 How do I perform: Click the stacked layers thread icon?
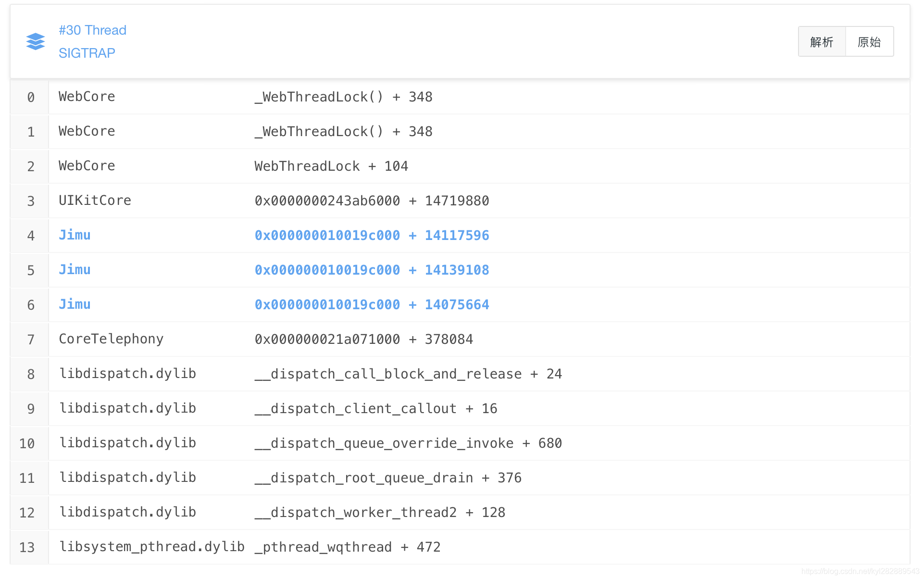tap(35, 41)
